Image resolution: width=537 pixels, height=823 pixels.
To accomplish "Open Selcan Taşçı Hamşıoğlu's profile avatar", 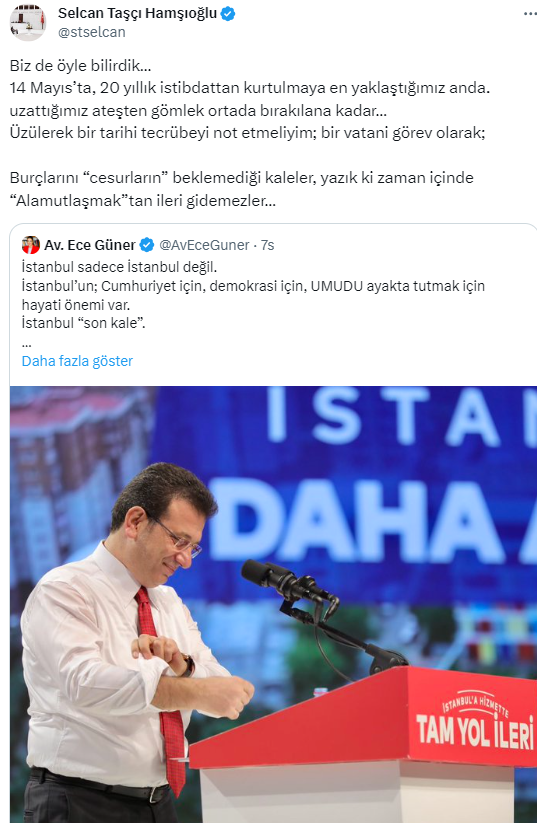I will (x=28, y=22).
